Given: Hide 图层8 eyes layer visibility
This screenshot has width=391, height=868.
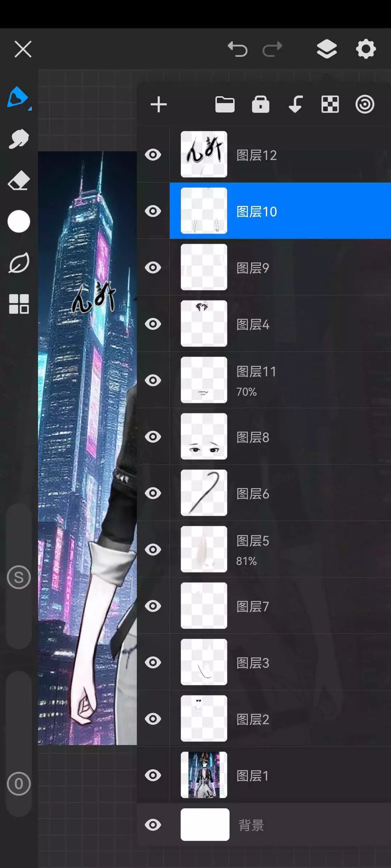Looking at the screenshot, I should coord(153,437).
